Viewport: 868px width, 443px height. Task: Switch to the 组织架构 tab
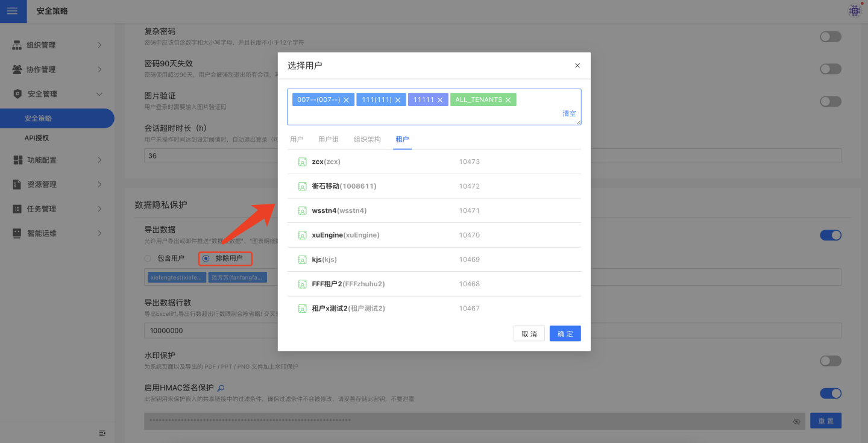coord(367,139)
